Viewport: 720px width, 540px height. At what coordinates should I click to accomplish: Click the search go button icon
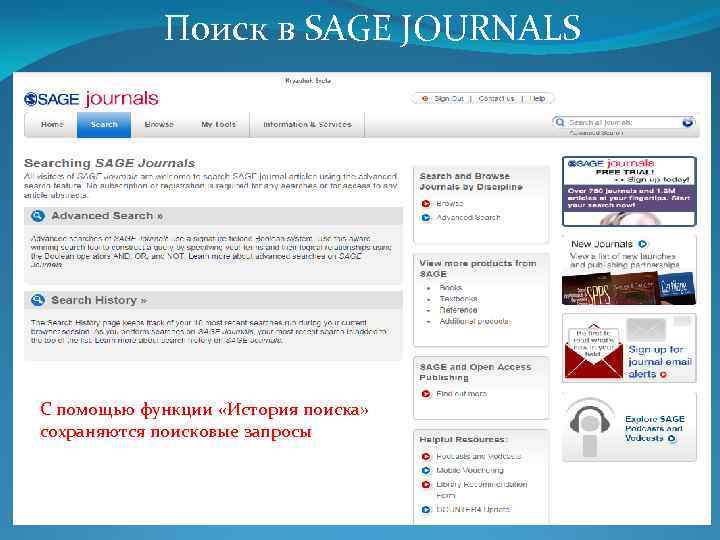tap(688, 122)
